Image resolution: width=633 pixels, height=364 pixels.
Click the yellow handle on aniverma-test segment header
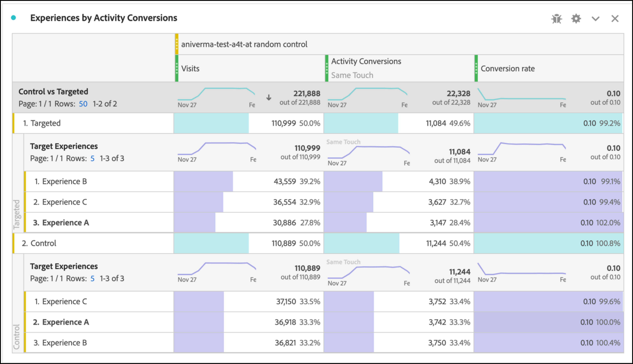(177, 44)
